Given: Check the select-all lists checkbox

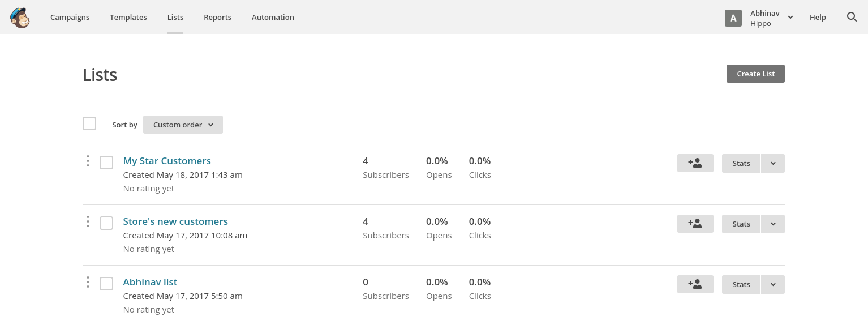Looking at the screenshot, I should click(x=89, y=123).
